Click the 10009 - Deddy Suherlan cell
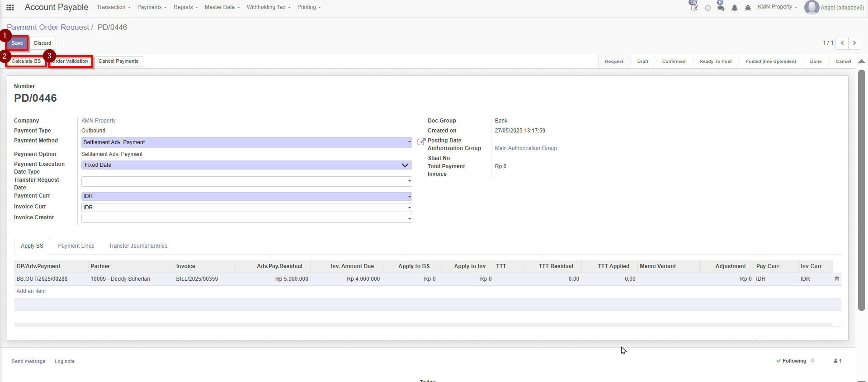 click(131, 279)
